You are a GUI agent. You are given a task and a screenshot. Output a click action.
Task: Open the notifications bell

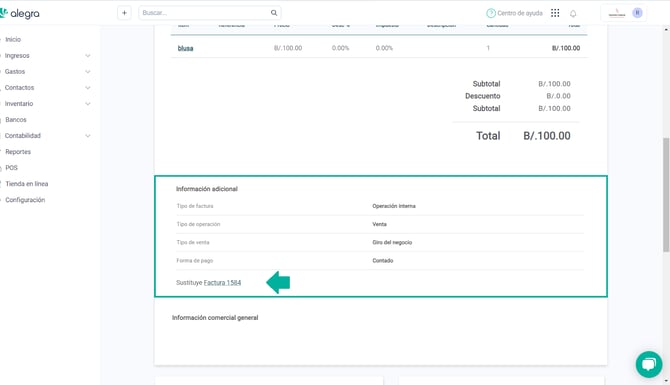pyautogui.click(x=573, y=13)
